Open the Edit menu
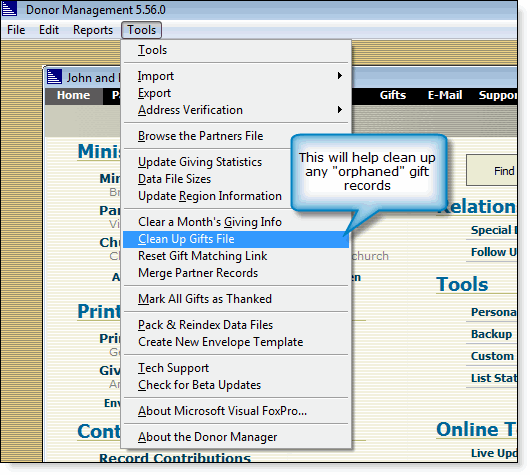The width and height of the screenshot is (530, 475). pyautogui.click(x=49, y=30)
